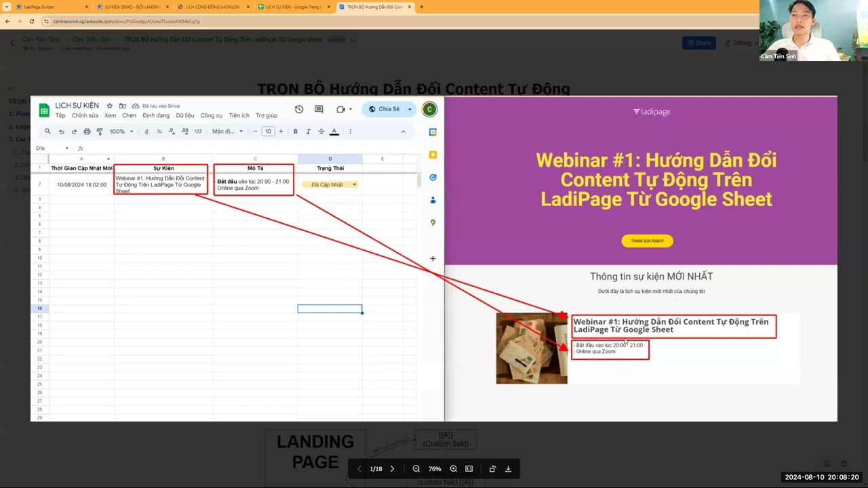Screen dimensions: 868x488
Task: Open Định dạng menu in Sheets image
Action: coord(156,116)
